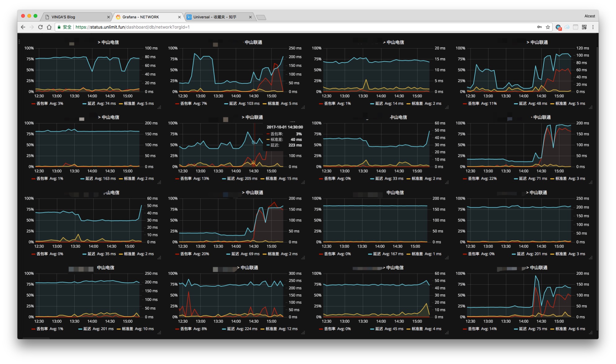The height and width of the screenshot is (364, 616).
Task: Open the panel title menu above 延迟 Avg: 163 ms
Action: (109, 117)
